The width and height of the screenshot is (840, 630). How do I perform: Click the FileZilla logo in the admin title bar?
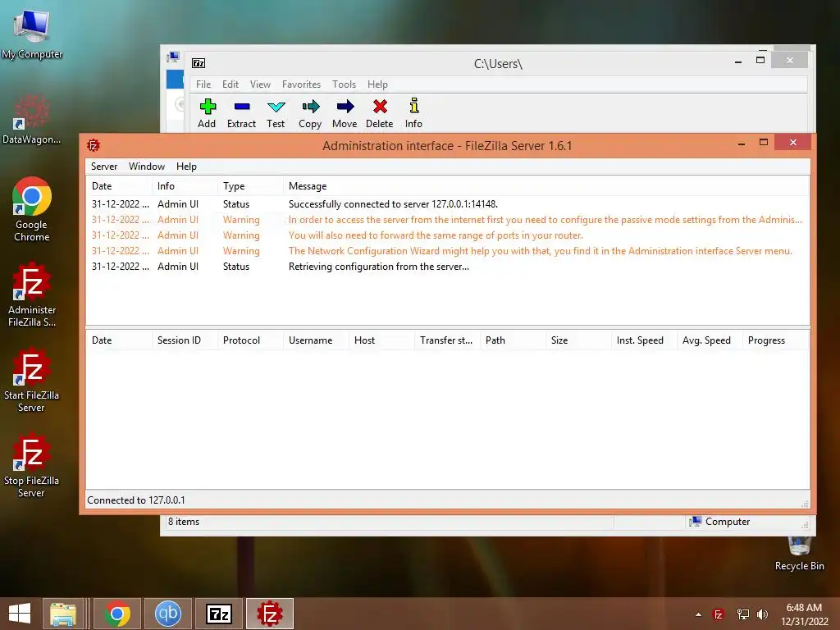point(94,145)
